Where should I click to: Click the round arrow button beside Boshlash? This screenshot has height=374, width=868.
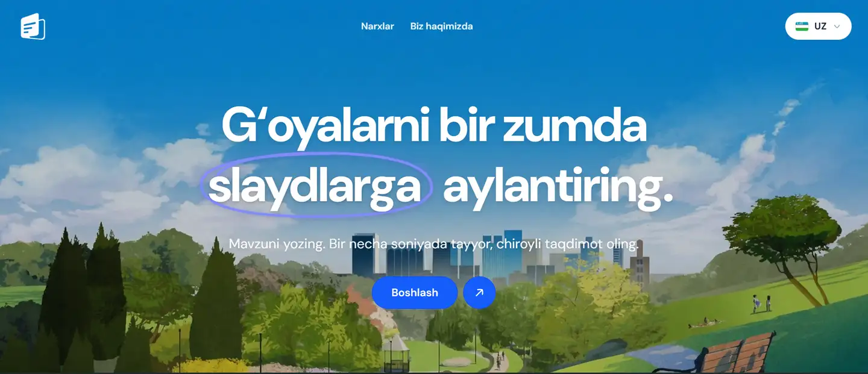(479, 293)
